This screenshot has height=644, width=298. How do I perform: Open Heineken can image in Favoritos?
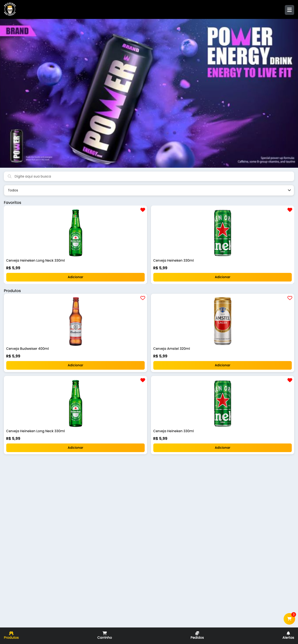(223, 233)
